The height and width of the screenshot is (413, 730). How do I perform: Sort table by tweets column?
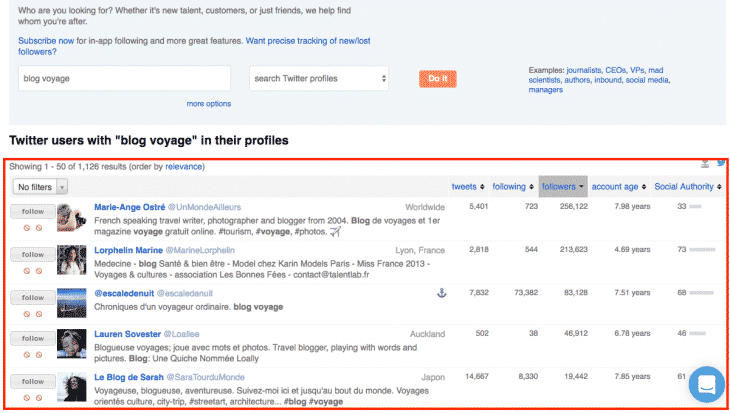pos(468,186)
